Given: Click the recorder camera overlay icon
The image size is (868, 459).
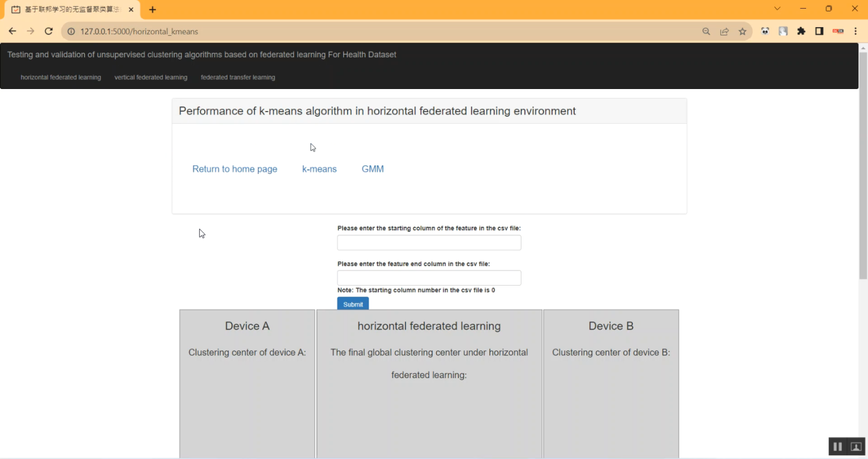Looking at the screenshot, I should point(856,446).
